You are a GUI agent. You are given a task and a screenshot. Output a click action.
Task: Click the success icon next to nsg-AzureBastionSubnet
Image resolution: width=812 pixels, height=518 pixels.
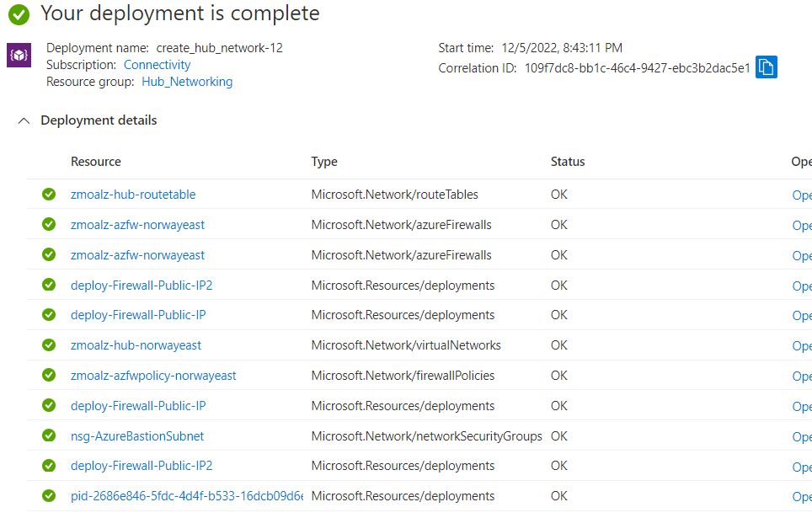(48, 435)
